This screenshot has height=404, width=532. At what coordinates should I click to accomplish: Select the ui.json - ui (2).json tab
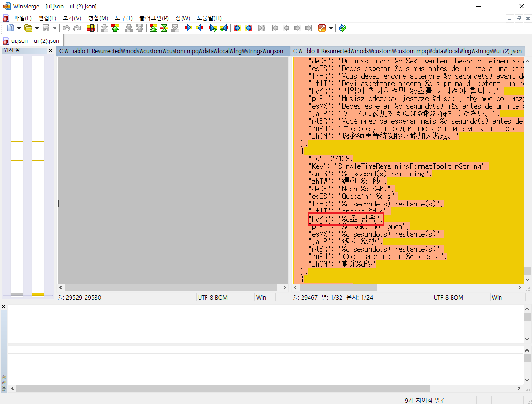(x=32, y=41)
